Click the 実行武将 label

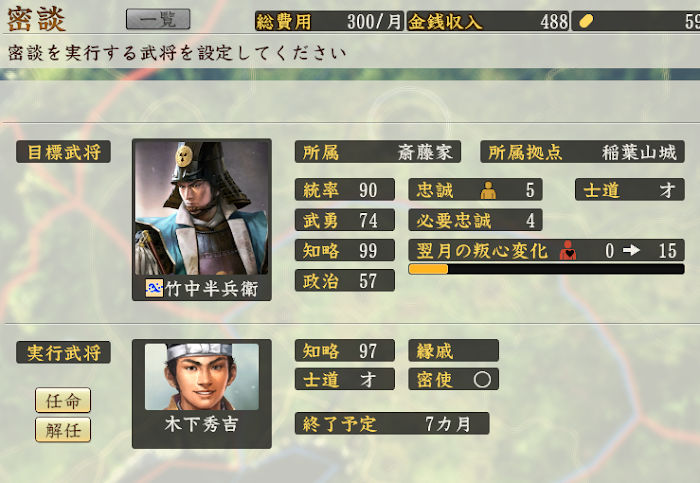tap(63, 353)
